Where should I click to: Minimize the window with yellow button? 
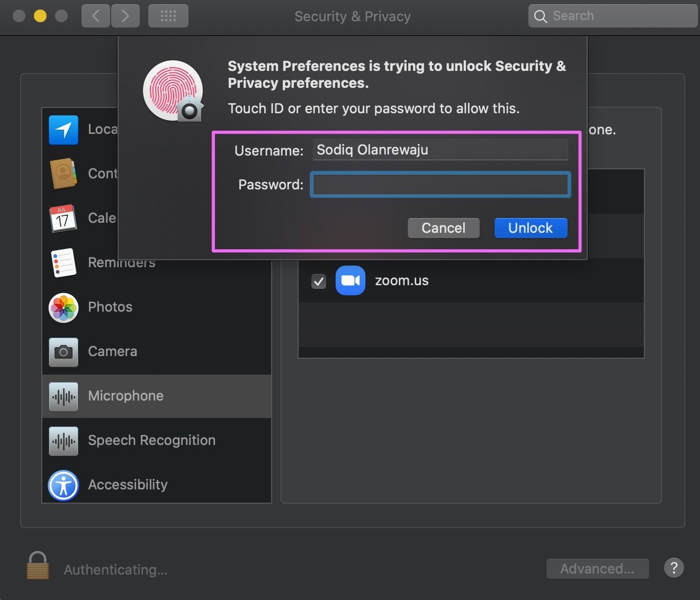coord(40,16)
